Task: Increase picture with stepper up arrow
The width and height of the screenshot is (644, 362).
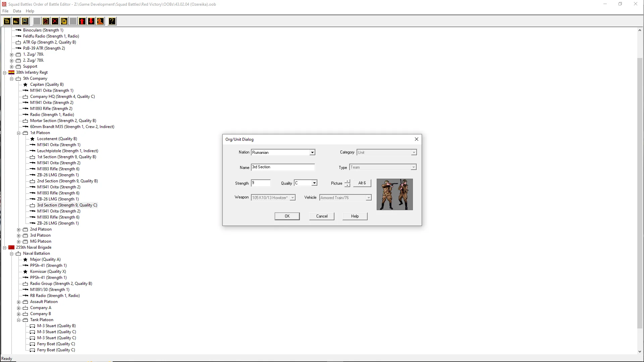Action: point(347,181)
